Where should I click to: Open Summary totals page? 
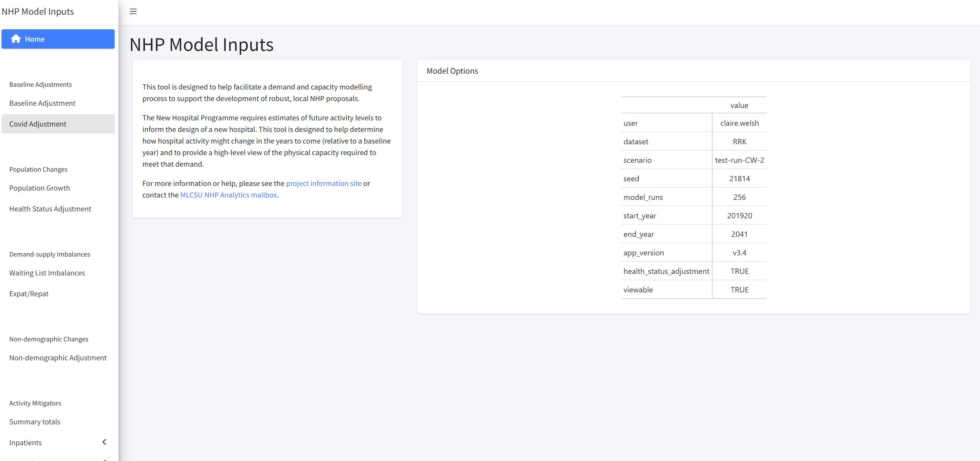pyautogui.click(x=34, y=422)
